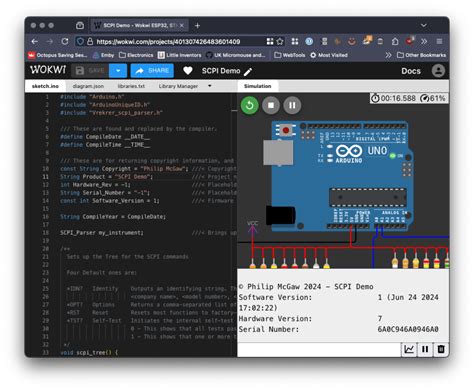Click the red extension icon with badge
The image size is (474, 390).
point(410,41)
